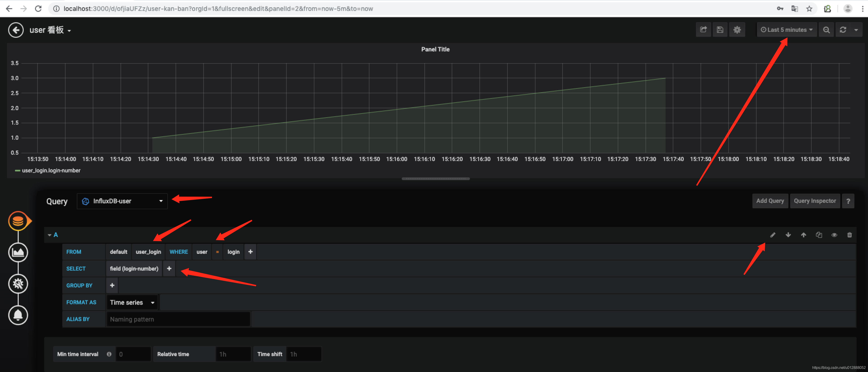Bookmark this page with the star icon

pos(809,9)
